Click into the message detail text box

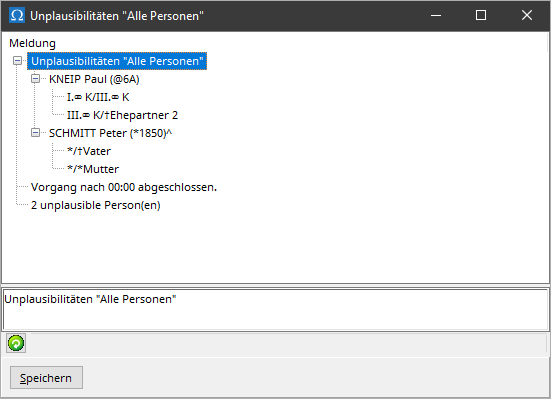(x=276, y=309)
